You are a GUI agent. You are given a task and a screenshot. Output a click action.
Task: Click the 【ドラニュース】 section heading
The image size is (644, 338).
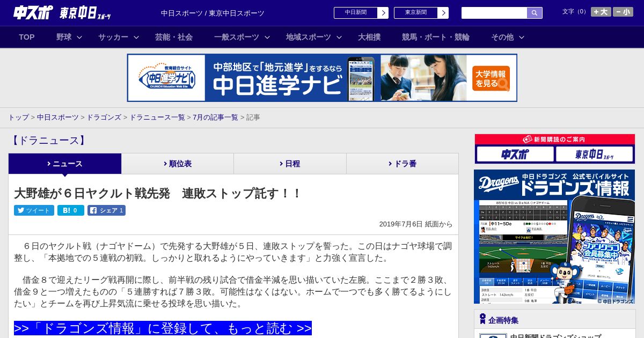coord(48,141)
